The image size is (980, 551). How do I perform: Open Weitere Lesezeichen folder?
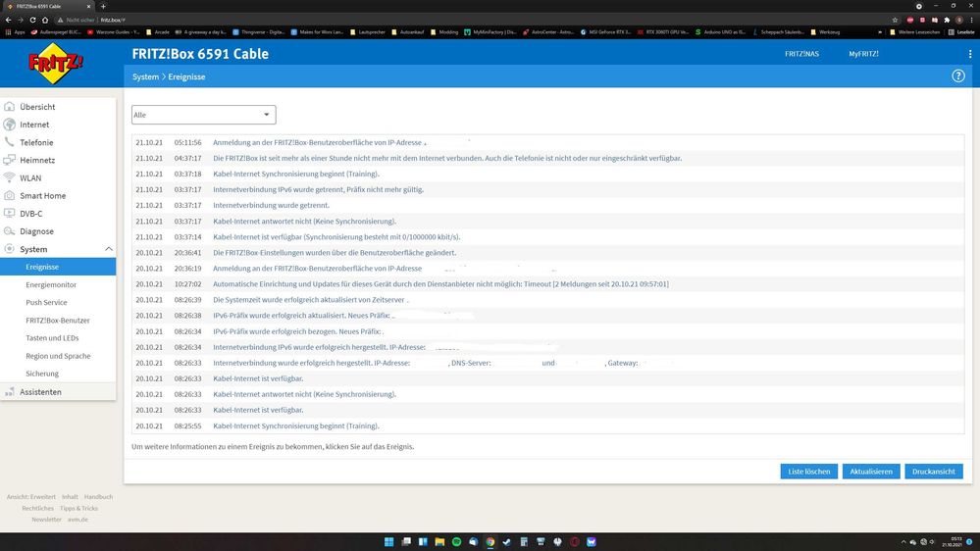pyautogui.click(x=914, y=31)
